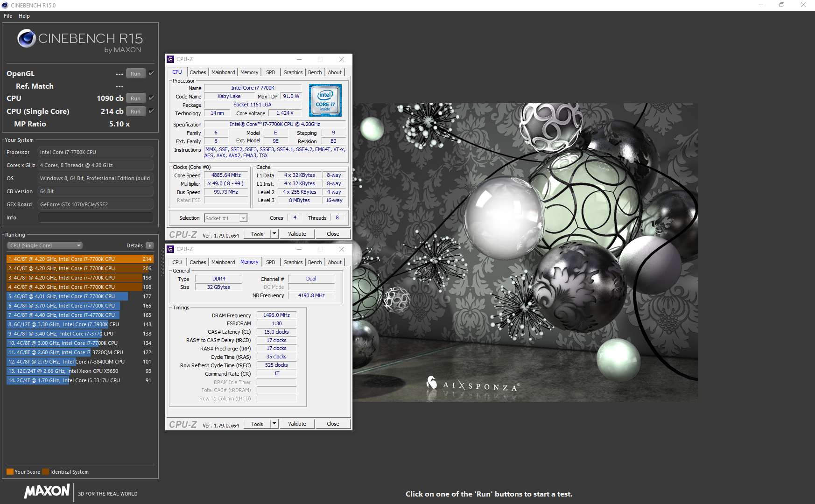This screenshot has width=815, height=504.
Task: Open Graphics tab in CPU-Z processor window
Action: (293, 72)
